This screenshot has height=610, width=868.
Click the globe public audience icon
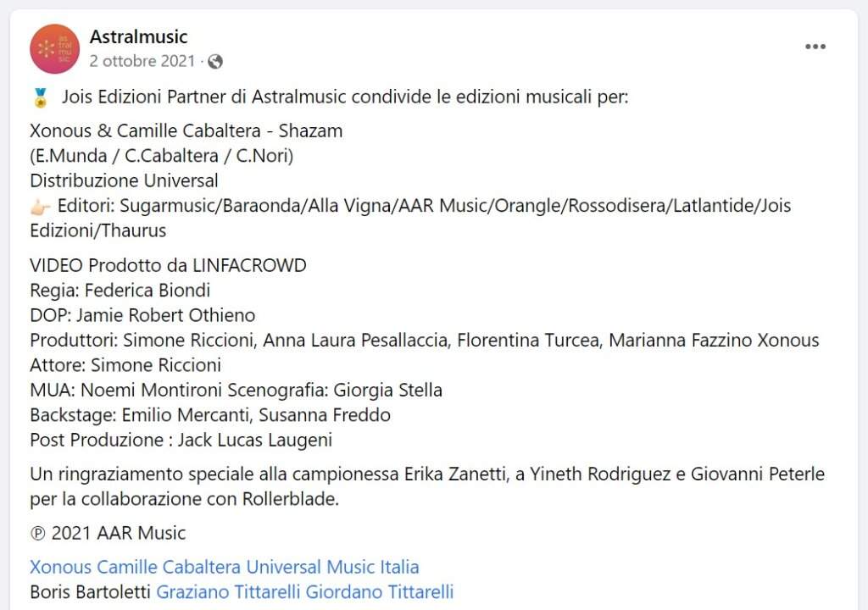[215, 61]
